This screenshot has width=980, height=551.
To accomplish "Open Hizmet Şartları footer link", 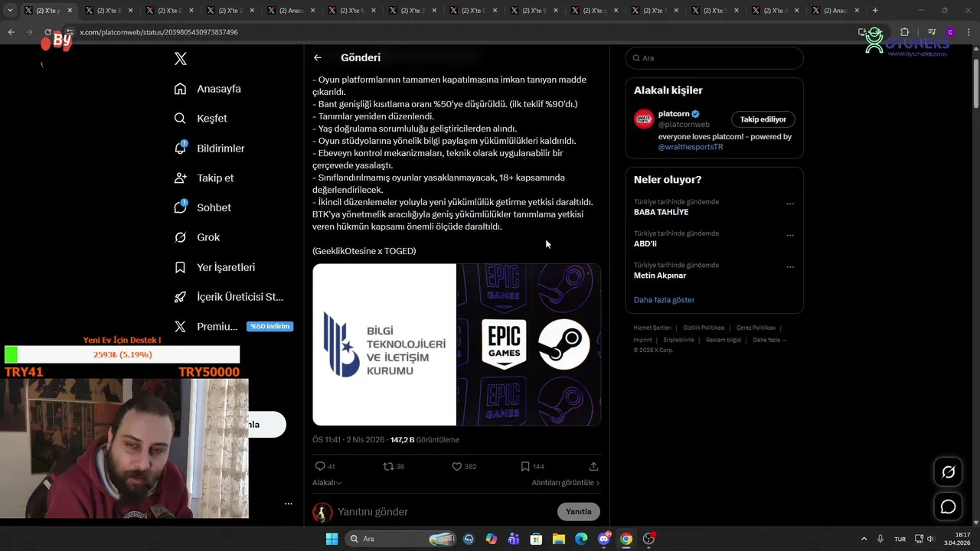I will point(652,328).
